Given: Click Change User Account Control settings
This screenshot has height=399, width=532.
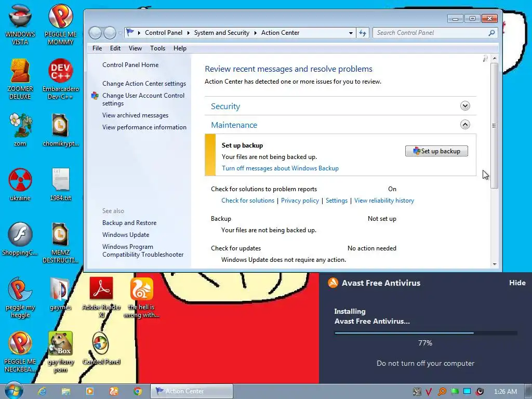Looking at the screenshot, I should (x=143, y=99).
